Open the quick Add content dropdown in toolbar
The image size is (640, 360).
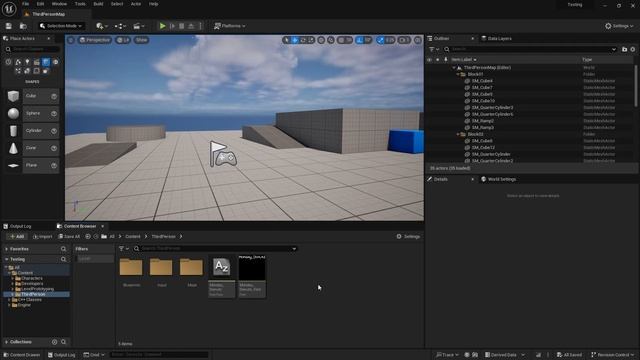[x=102, y=26]
